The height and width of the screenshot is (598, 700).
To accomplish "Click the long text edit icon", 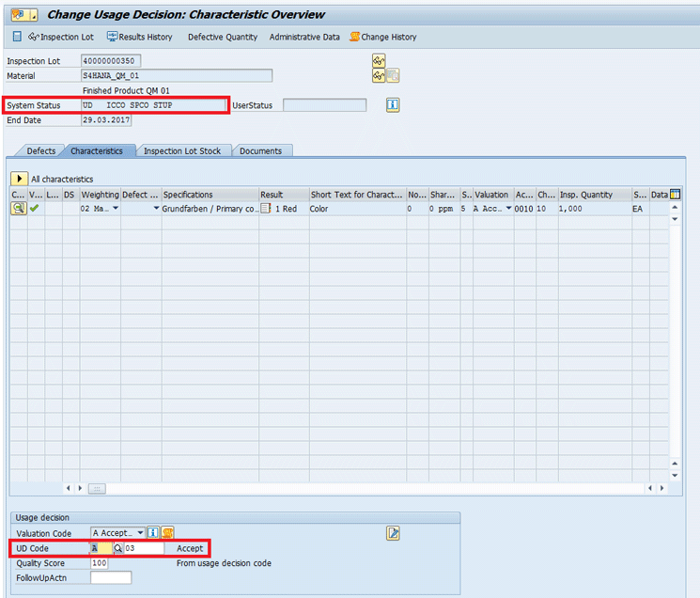I will pyautogui.click(x=393, y=533).
